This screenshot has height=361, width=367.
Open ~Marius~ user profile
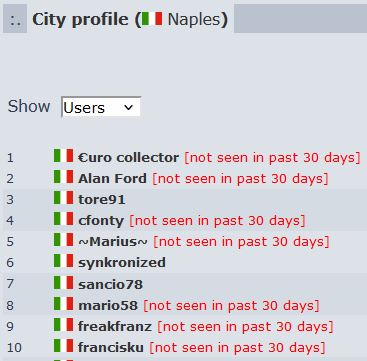click(113, 242)
